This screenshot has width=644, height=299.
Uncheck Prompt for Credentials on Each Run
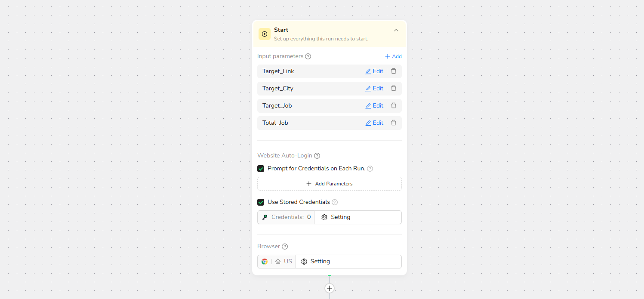click(x=261, y=169)
